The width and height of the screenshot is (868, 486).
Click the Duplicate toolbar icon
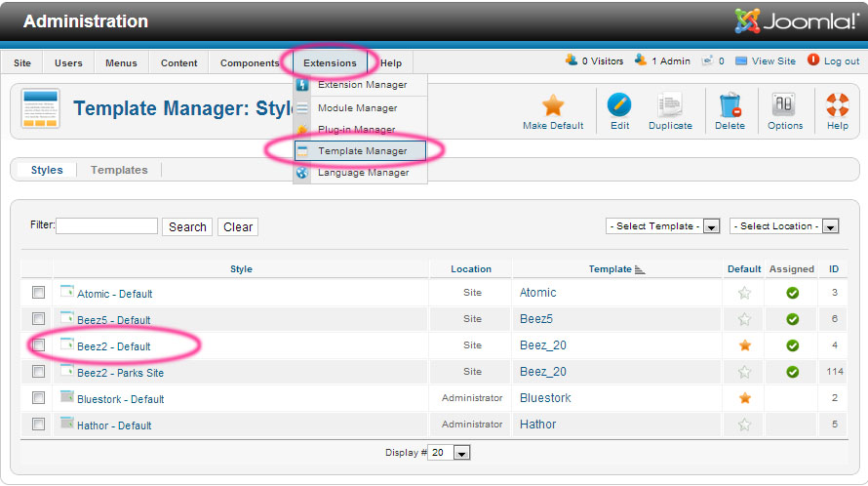coord(669,105)
